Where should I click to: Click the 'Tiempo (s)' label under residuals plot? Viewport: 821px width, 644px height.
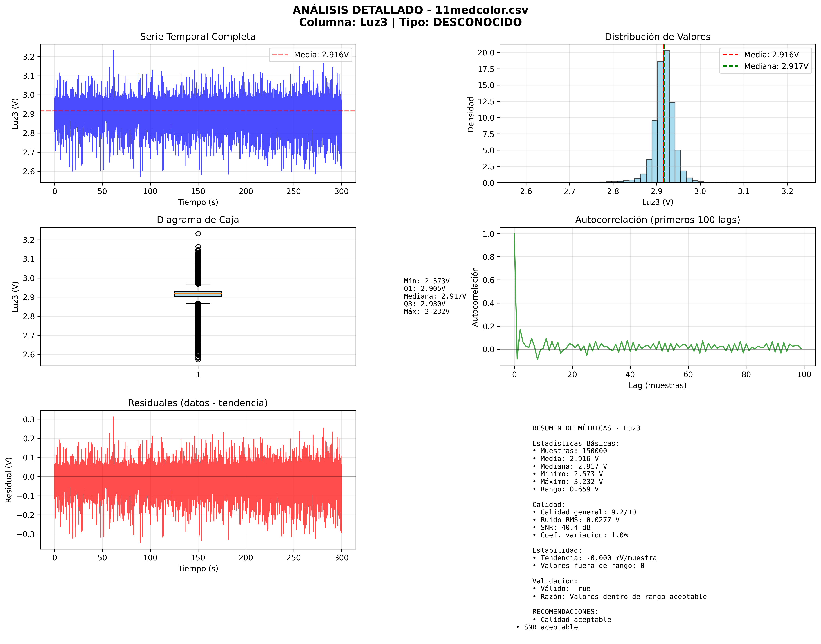(197, 569)
